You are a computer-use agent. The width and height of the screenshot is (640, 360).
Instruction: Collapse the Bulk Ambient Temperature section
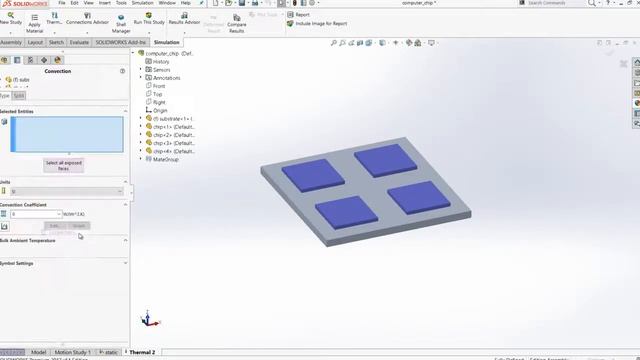point(125,240)
